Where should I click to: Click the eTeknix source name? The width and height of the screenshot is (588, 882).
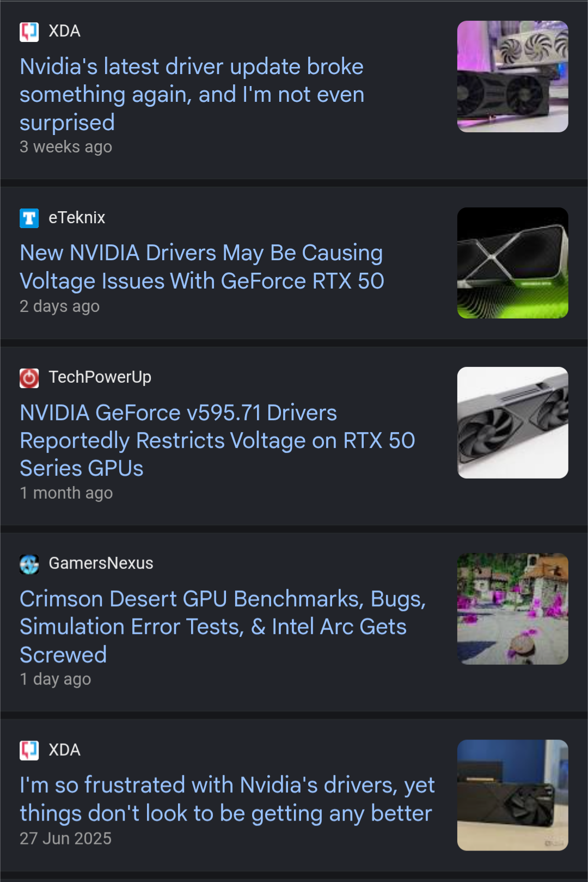click(77, 218)
